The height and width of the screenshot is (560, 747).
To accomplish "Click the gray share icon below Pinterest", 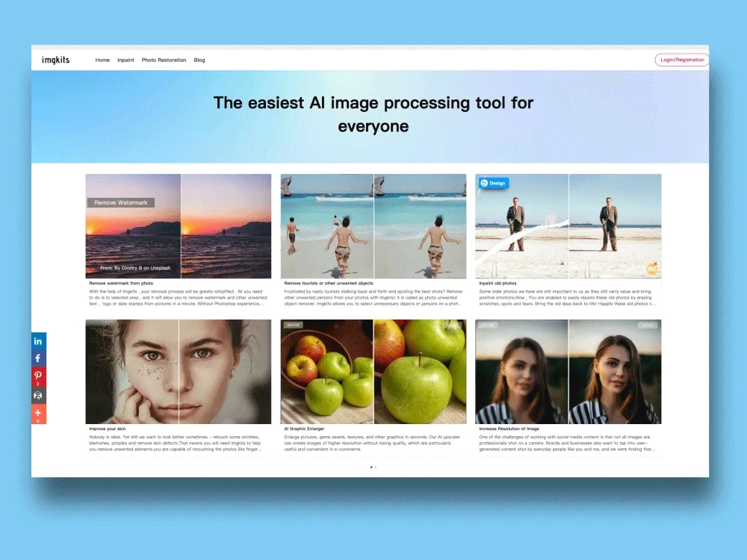I will pyautogui.click(x=37, y=395).
